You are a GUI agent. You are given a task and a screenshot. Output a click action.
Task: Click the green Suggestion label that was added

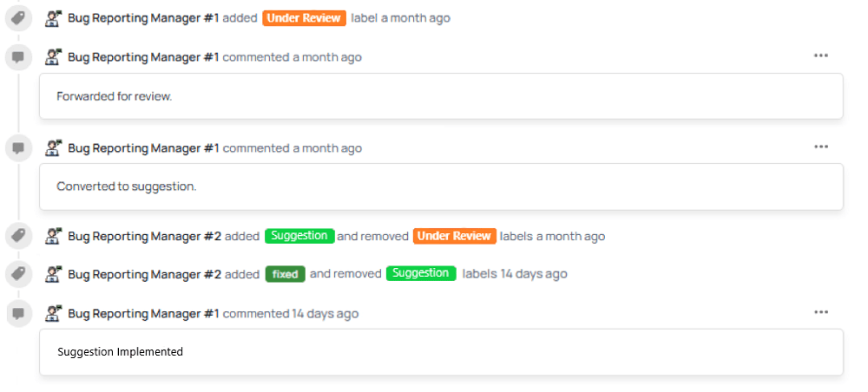tap(299, 236)
